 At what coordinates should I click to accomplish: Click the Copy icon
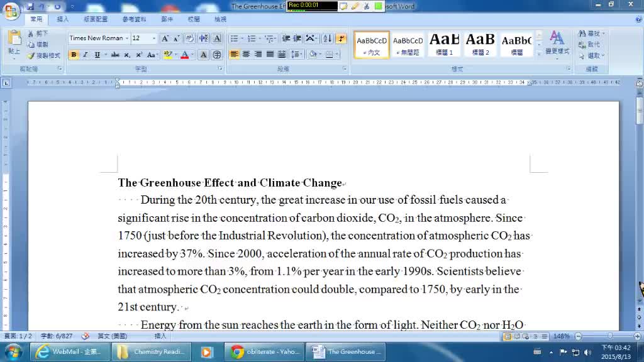(x=31, y=45)
